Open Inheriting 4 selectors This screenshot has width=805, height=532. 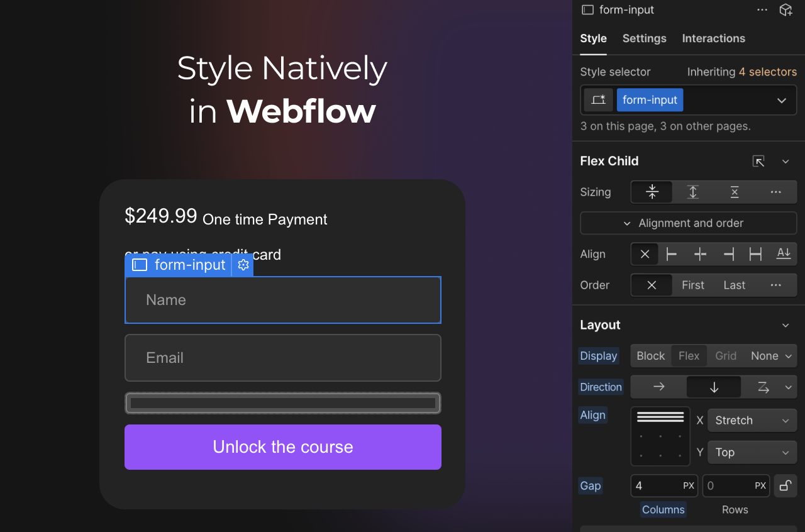click(767, 72)
